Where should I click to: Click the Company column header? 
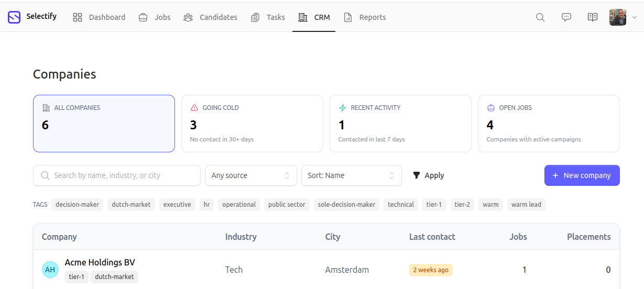point(59,237)
